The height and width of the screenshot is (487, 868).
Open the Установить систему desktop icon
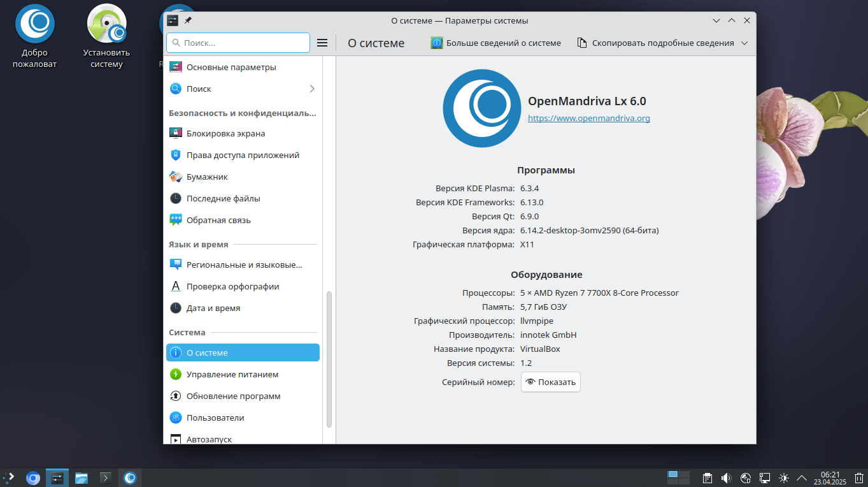point(106,37)
